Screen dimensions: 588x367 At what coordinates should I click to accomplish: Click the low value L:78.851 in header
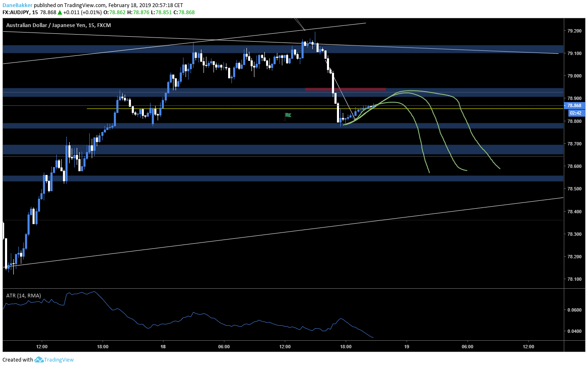[161, 12]
